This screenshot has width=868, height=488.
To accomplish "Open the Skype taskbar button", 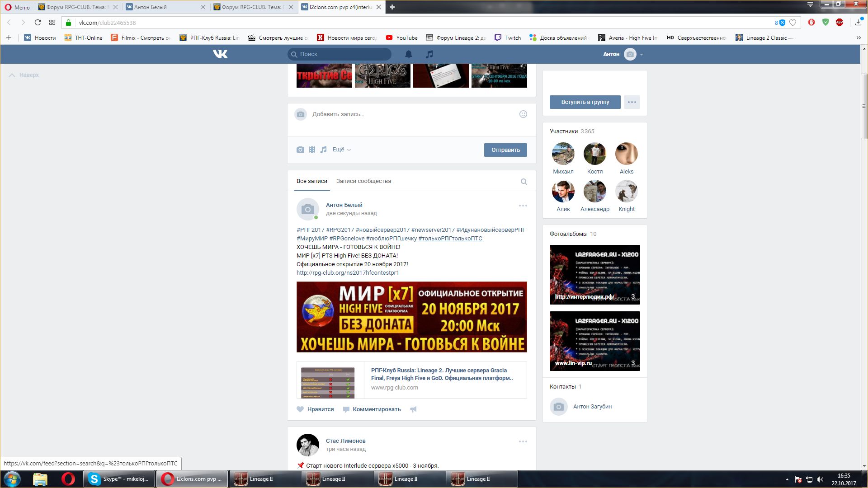I will tap(119, 479).
